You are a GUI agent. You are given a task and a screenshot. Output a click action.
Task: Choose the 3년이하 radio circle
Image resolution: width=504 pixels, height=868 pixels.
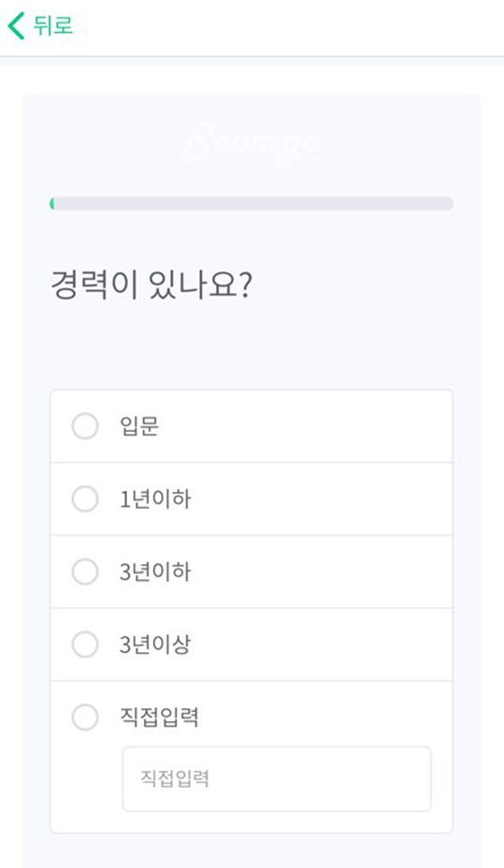click(85, 571)
